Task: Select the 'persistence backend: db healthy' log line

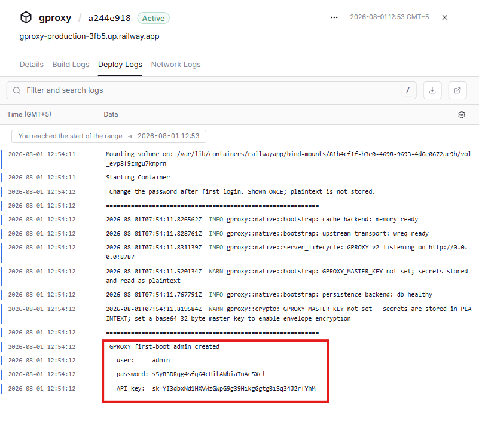Action: (239, 295)
